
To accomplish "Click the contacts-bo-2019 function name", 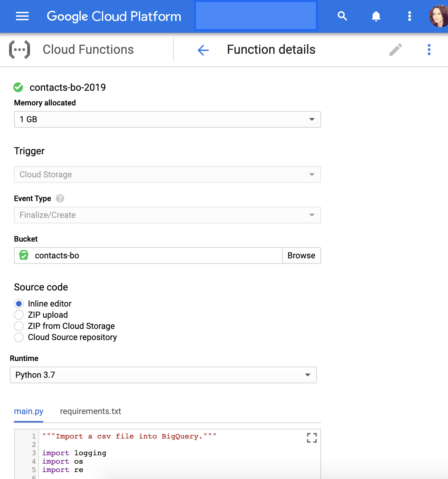I will click(x=68, y=87).
